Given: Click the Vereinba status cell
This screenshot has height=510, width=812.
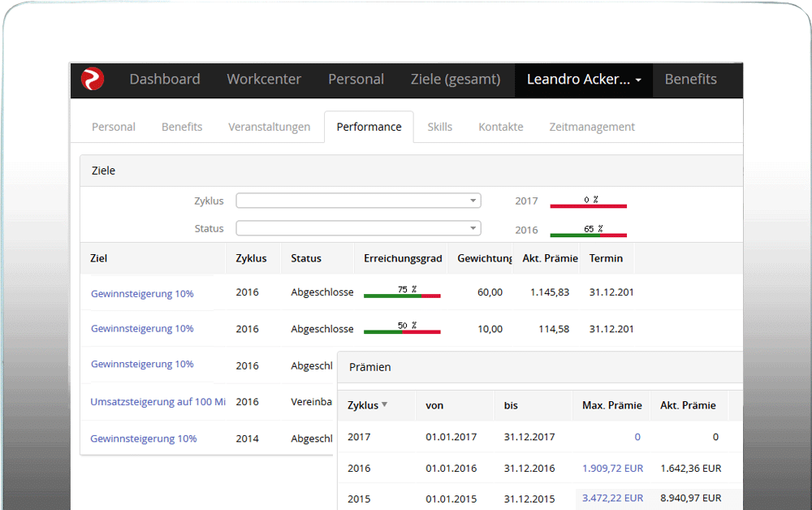Looking at the screenshot, I should 311,402.
